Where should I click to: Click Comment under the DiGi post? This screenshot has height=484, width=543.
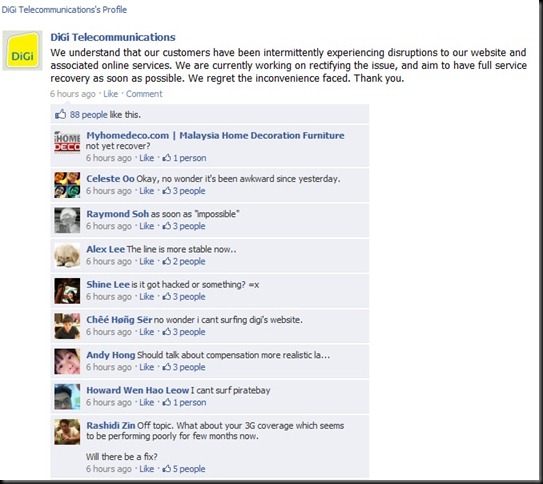tap(144, 94)
